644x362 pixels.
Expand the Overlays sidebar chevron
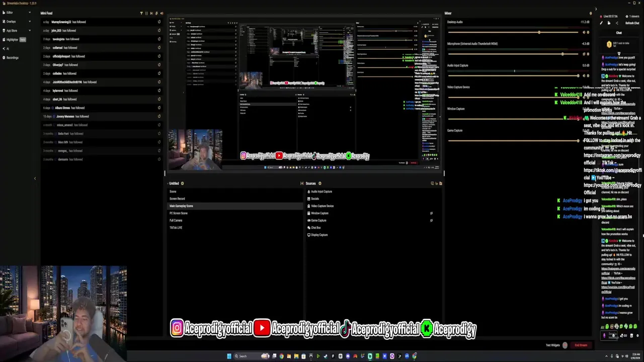[29, 22]
